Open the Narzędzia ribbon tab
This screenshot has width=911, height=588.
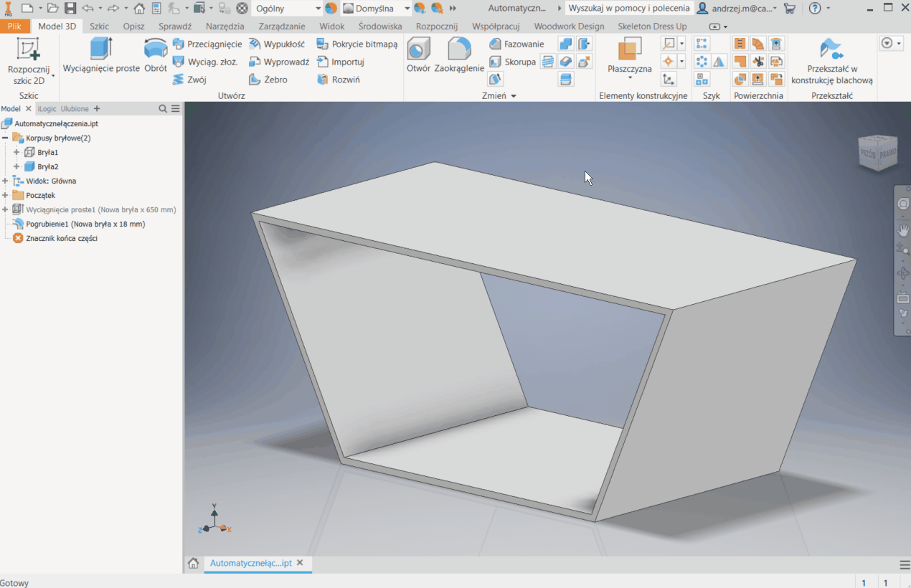click(225, 27)
